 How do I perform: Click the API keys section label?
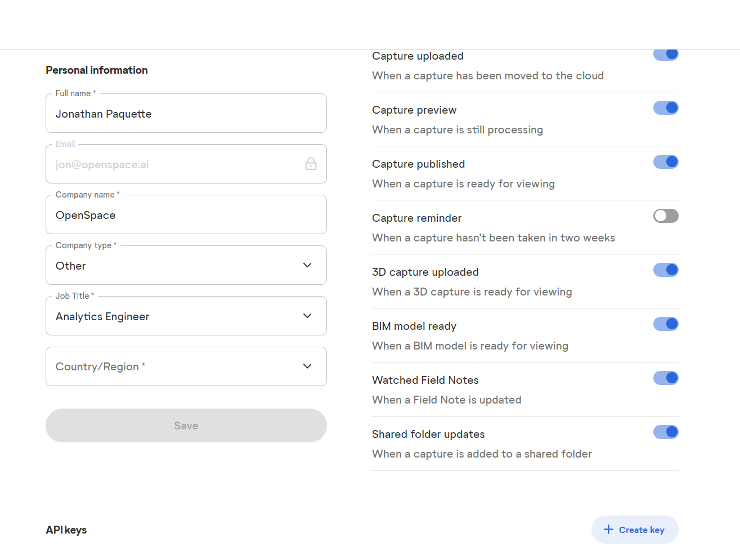pos(66,530)
